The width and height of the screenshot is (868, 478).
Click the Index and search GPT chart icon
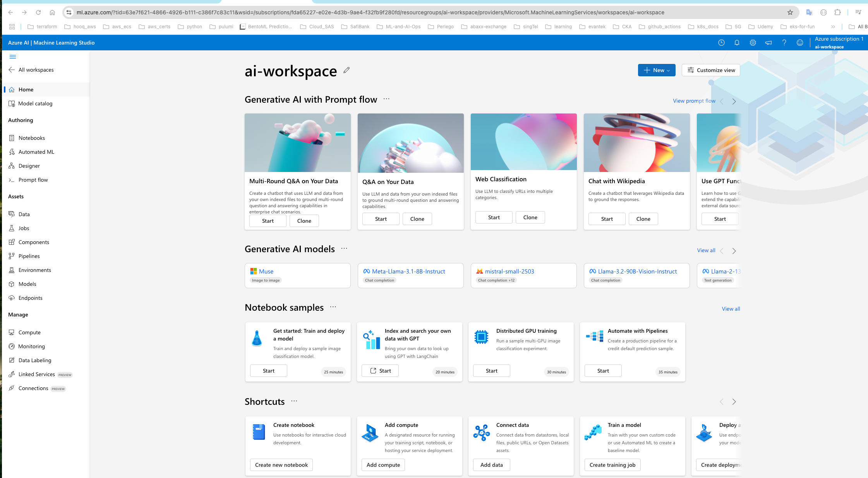pyautogui.click(x=372, y=340)
